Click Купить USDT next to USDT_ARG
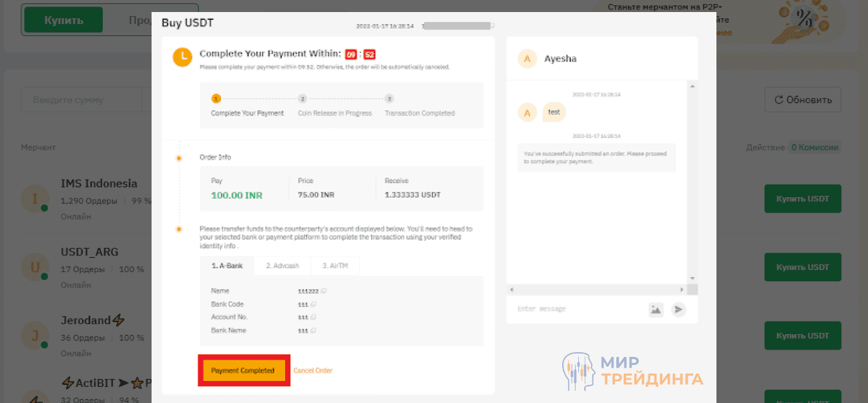The width and height of the screenshot is (868, 403). pos(803,267)
